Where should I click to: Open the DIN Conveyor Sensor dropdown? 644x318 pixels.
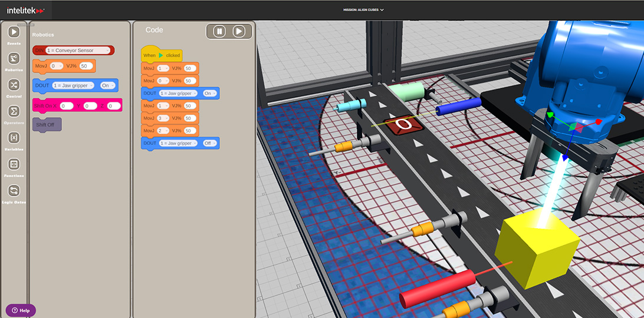click(x=78, y=51)
